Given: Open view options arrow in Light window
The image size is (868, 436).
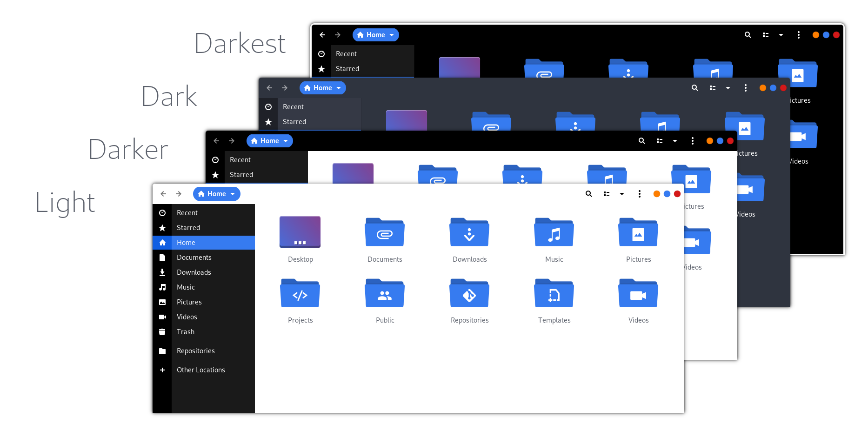Looking at the screenshot, I should pos(622,194).
